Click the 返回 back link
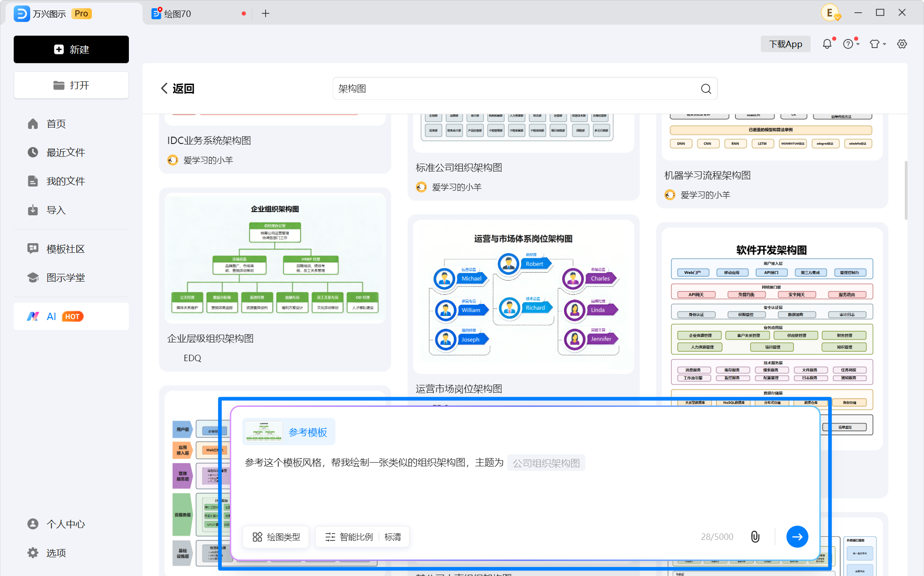924x576 pixels. [178, 88]
